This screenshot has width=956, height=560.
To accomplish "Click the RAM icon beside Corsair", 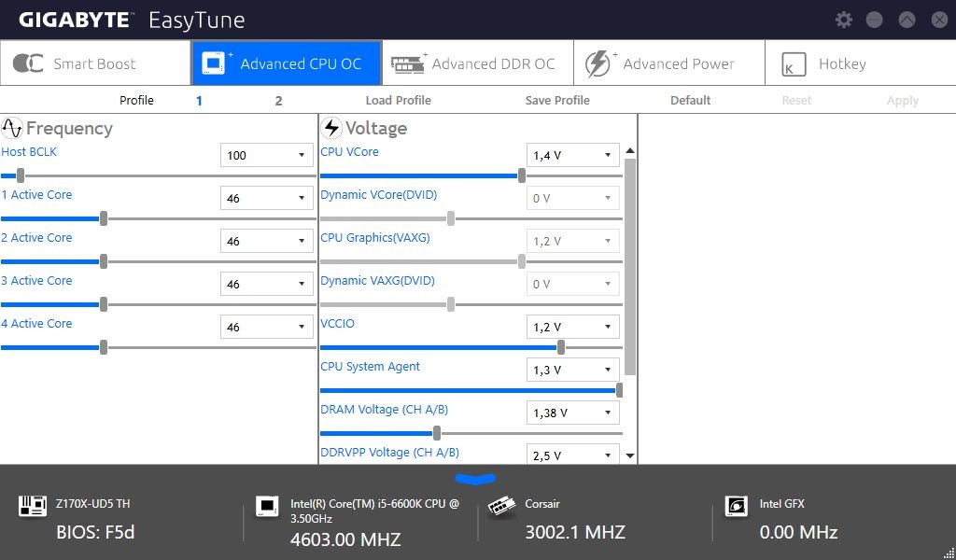I will (x=501, y=507).
